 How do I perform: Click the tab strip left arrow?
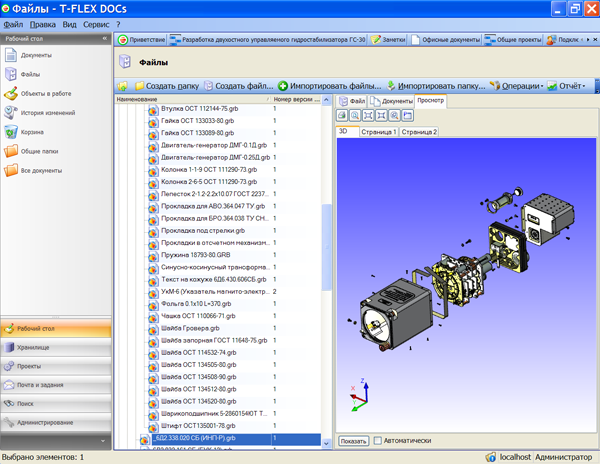[582, 39]
